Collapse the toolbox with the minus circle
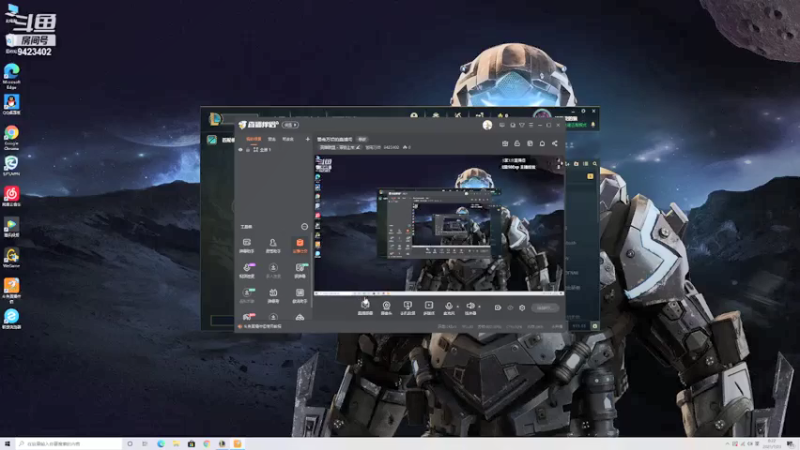Image resolution: width=800 pixels, height=450 pixels. tap(304, 227)
